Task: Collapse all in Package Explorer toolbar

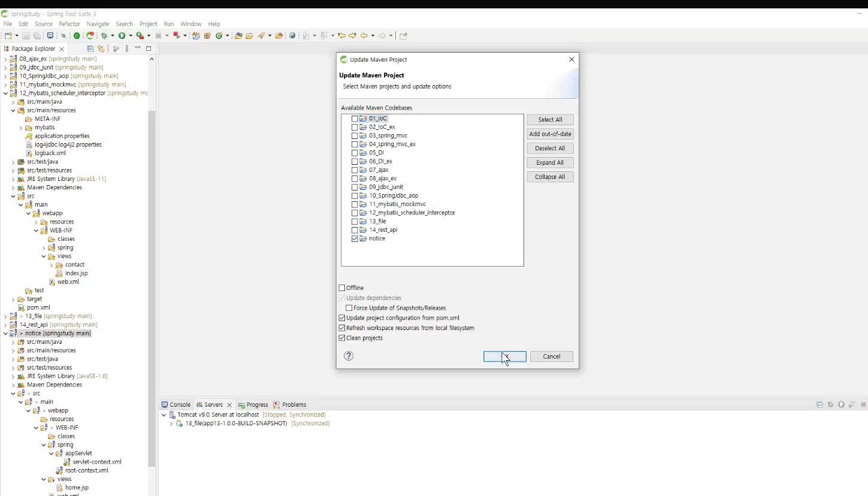Action: click(x=90, y=49)
